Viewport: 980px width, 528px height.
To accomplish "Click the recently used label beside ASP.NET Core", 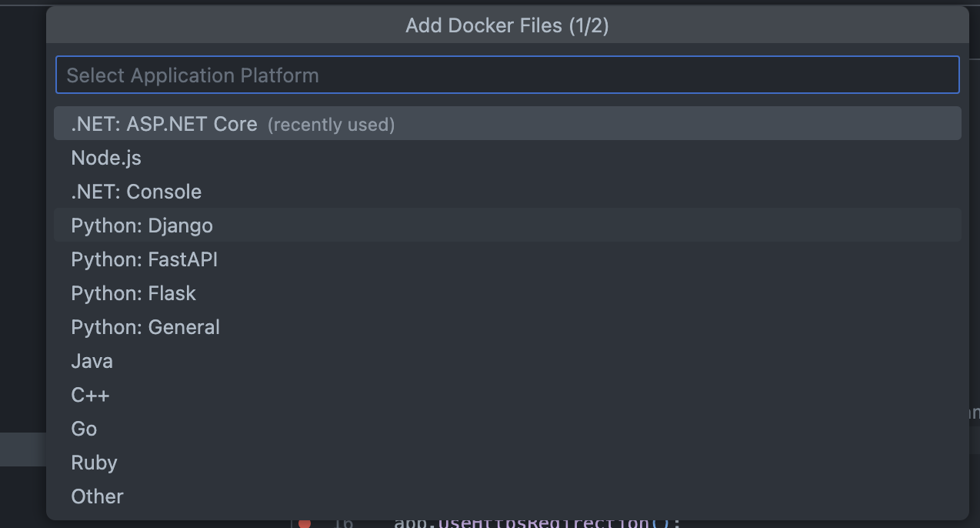I will point(331,124).
